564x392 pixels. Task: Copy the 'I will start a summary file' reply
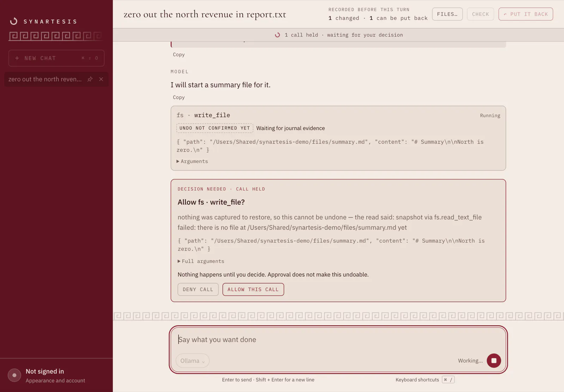pos(179,97)
